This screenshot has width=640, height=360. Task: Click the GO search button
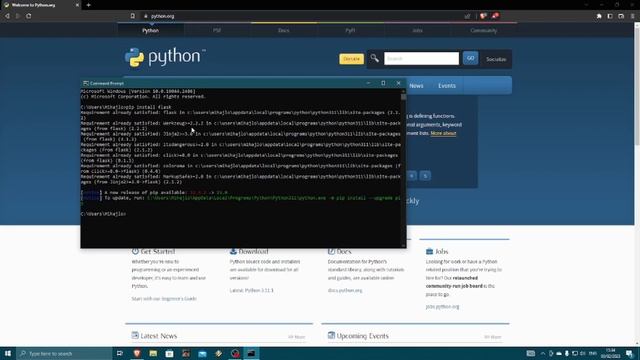(x=470, y=58)
